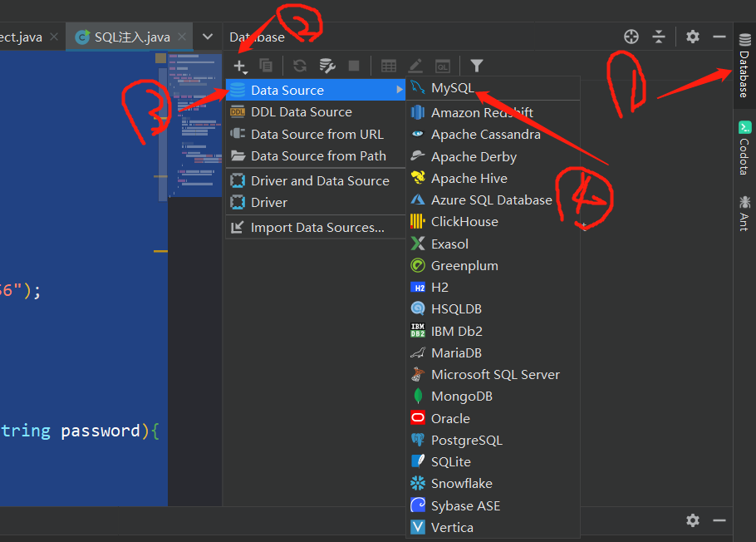The image size is (756, 542).
Task: Click the edit source pencil icon
Action: [415, 66]
